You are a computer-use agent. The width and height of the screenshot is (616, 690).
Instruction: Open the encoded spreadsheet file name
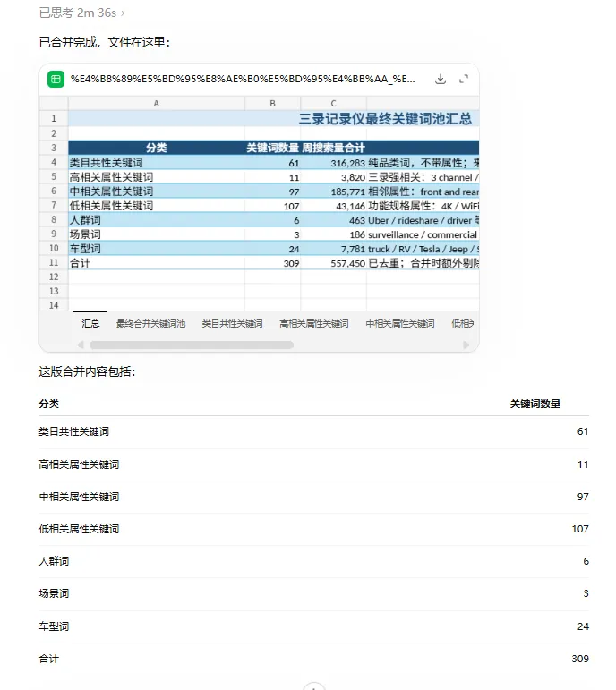tap(243, 80)
